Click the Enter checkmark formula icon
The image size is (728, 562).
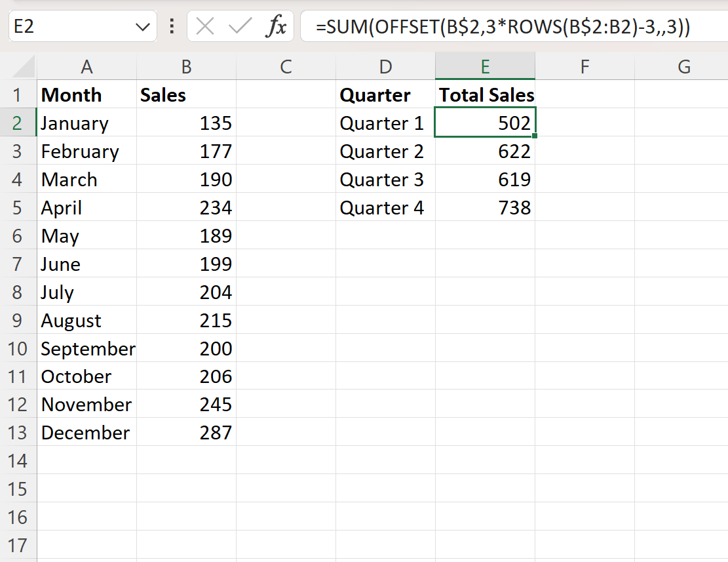point(240,26)
